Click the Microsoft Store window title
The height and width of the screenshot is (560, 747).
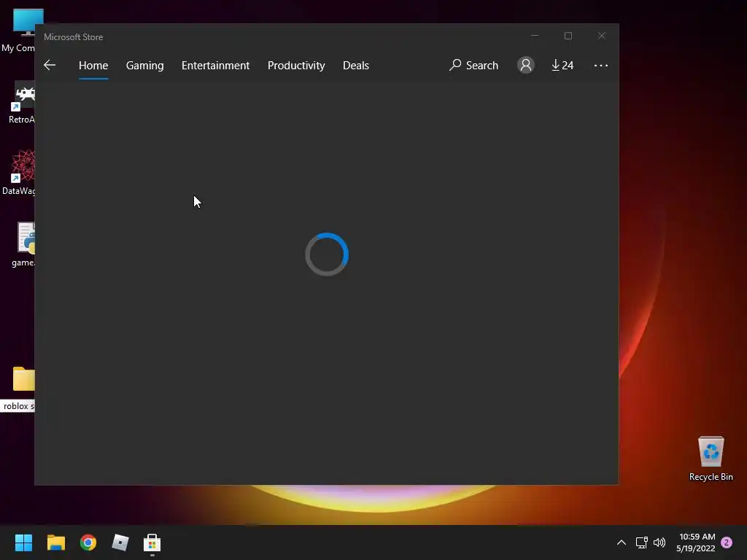tap(74, 36)
